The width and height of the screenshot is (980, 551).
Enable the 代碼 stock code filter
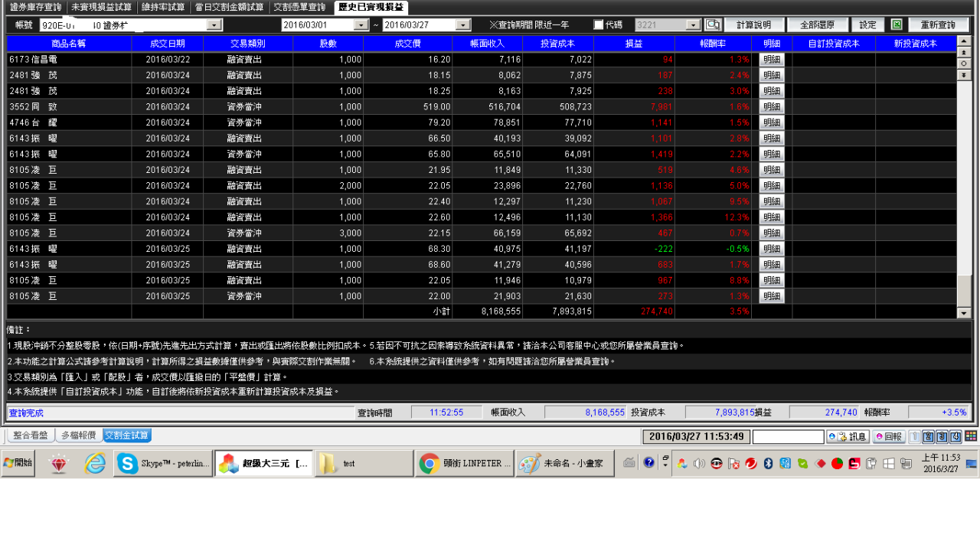(x=599, y=25)
